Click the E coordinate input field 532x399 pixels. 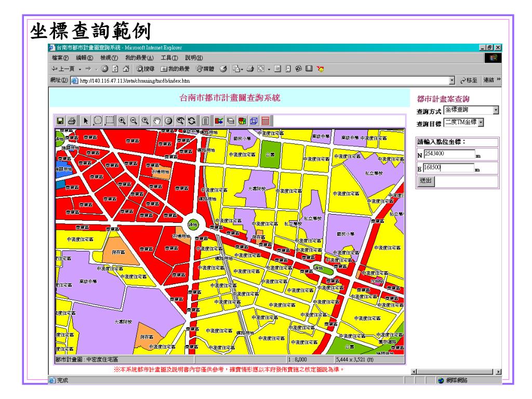tap(448, 168)
